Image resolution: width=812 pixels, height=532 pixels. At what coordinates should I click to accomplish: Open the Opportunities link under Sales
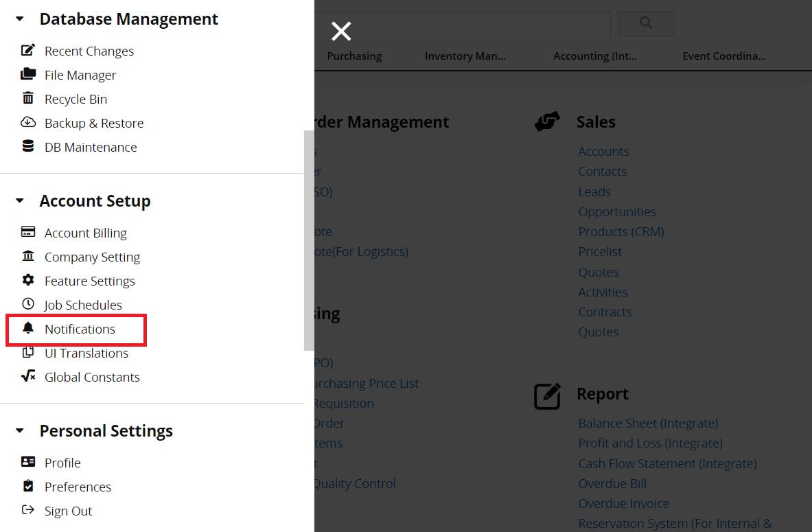tap(617, 212)
